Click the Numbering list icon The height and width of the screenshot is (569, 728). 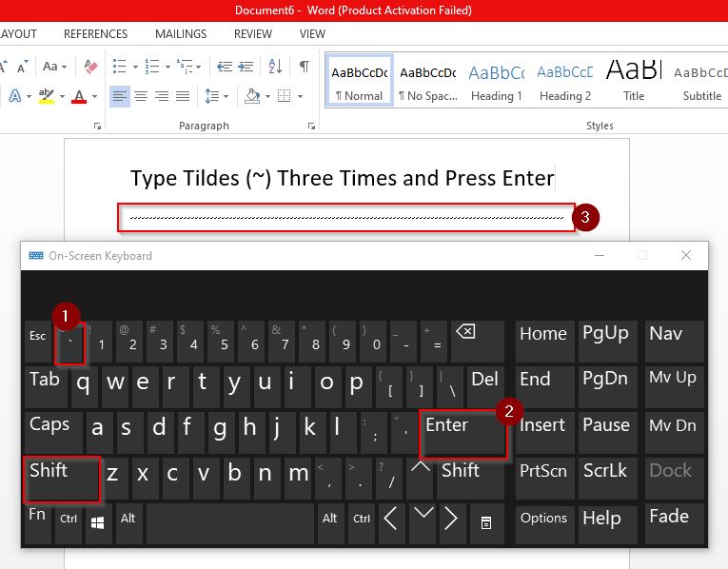coord(152,67)
